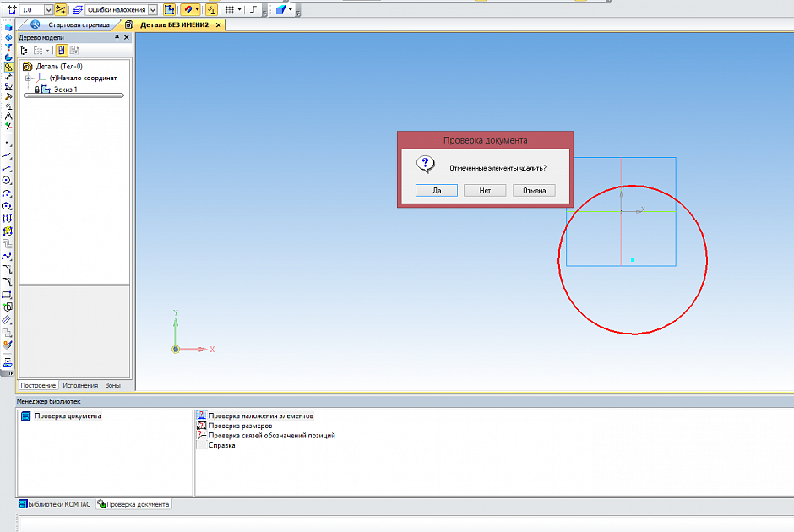This screenshot has height=532, width=794.
Task: Run Проверка размеров
Action: coord(240,426)
